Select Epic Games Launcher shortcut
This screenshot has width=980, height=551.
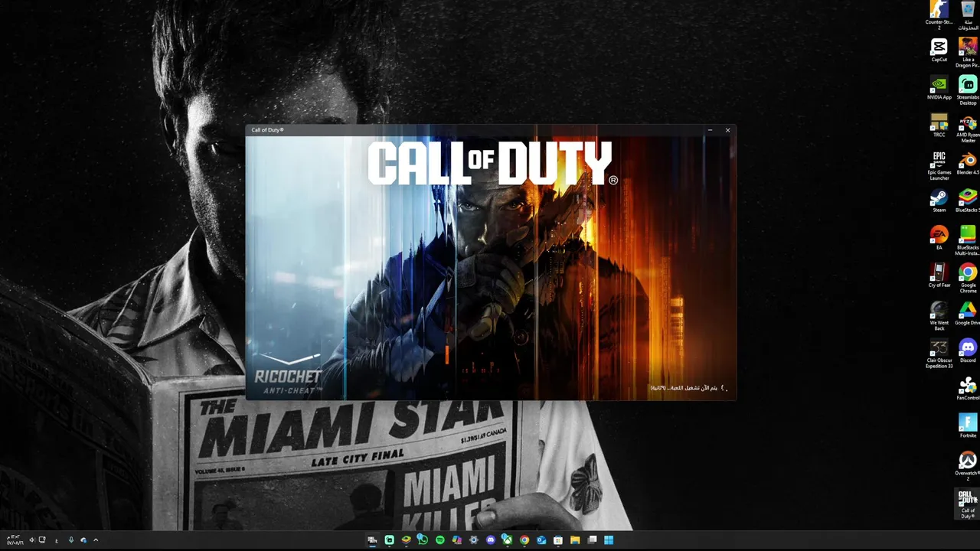point(939,165)
